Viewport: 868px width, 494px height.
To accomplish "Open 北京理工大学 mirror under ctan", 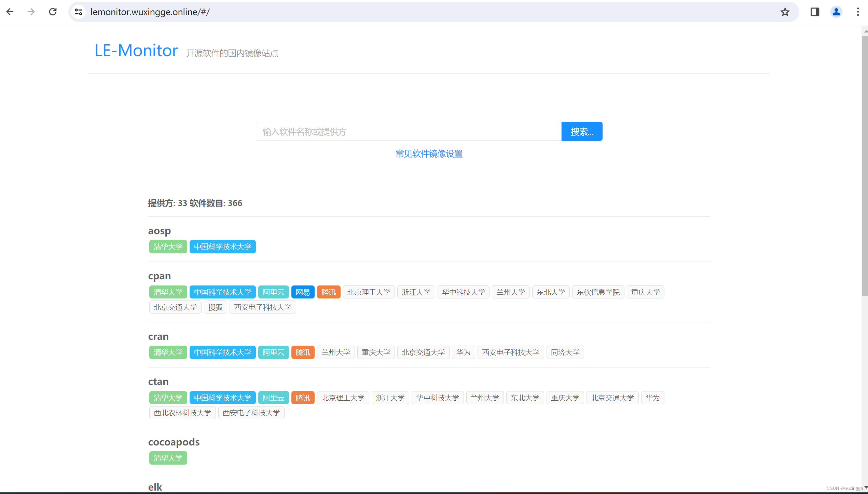I will 343,398.
